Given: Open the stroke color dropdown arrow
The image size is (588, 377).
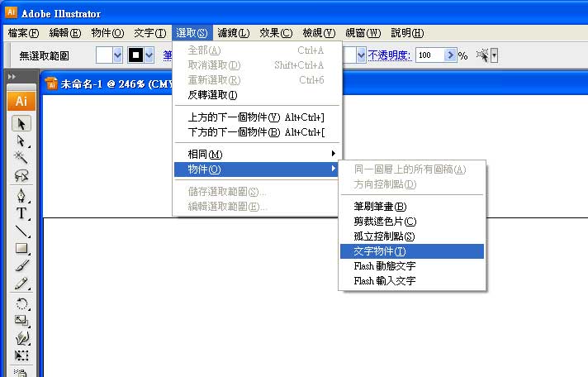Looking at the screenshot, I should coord(149,55).
